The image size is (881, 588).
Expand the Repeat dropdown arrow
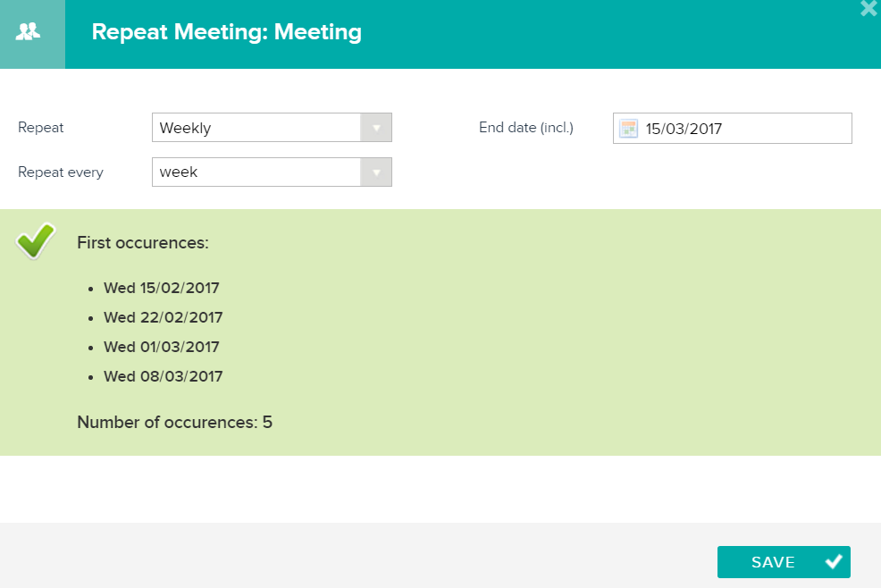[376, 128]
